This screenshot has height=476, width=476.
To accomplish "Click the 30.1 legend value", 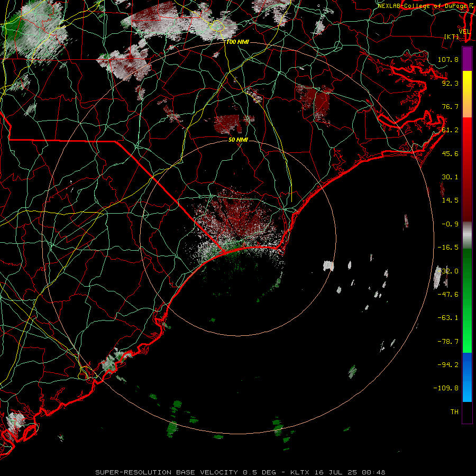I will pos(450,177).
